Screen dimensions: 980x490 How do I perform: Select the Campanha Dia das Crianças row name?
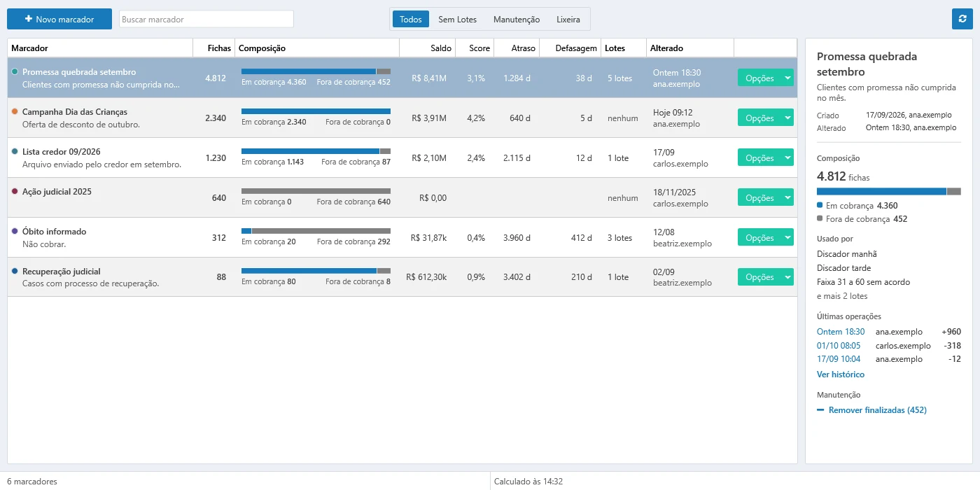[75, 112]
